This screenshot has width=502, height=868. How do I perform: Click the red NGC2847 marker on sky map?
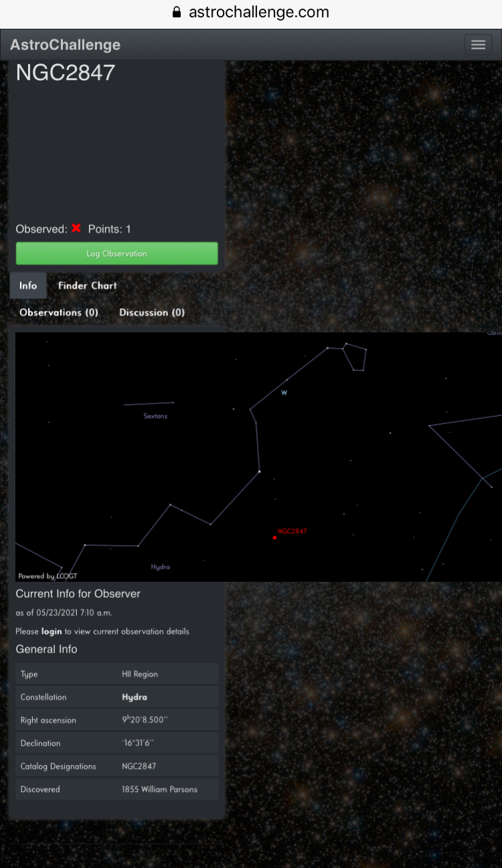tap(274, 537)
